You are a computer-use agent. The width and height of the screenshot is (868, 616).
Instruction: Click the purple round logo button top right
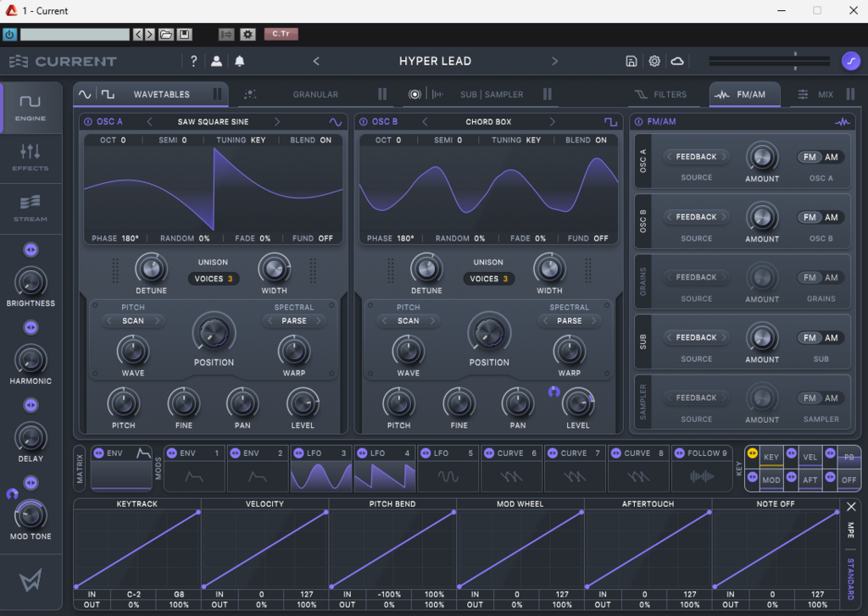coord(851,61)
